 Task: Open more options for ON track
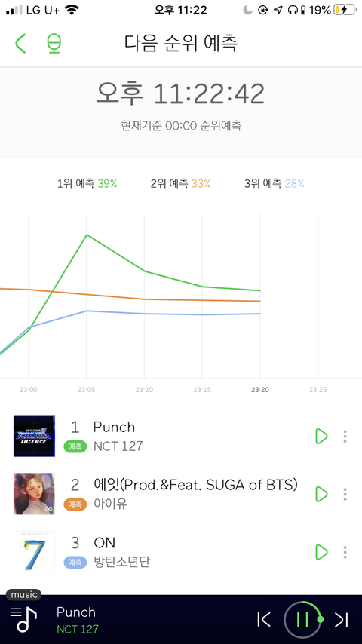(345, 552)
